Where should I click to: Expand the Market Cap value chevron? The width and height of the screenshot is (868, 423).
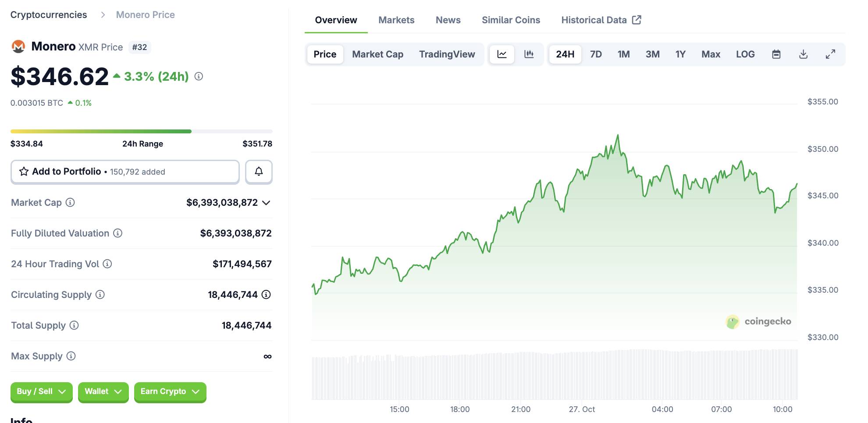(266, 203)
